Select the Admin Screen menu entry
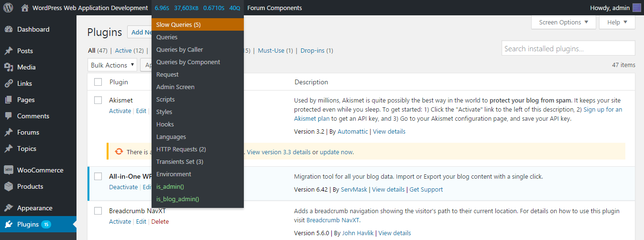The height and width of the screenshot is (240, 644). coord(198,87)
